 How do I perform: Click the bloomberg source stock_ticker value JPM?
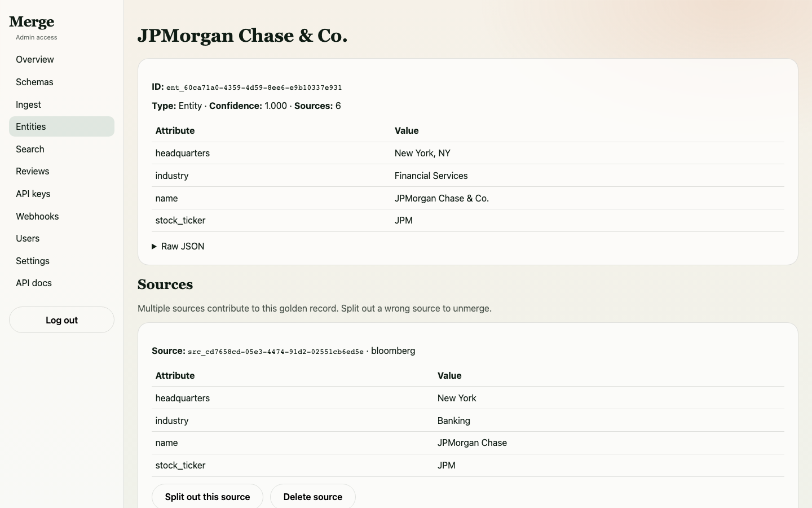point(447,465)
